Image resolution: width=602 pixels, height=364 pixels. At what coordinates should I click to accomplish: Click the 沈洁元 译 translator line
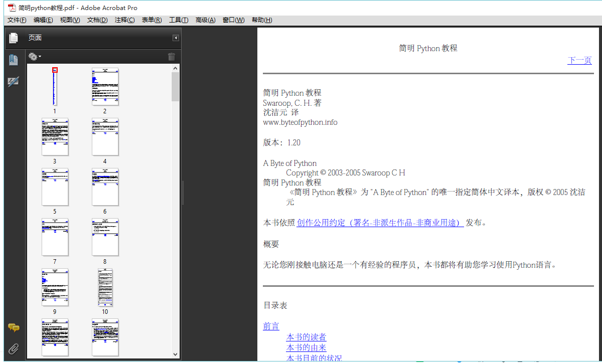point(280,112)
